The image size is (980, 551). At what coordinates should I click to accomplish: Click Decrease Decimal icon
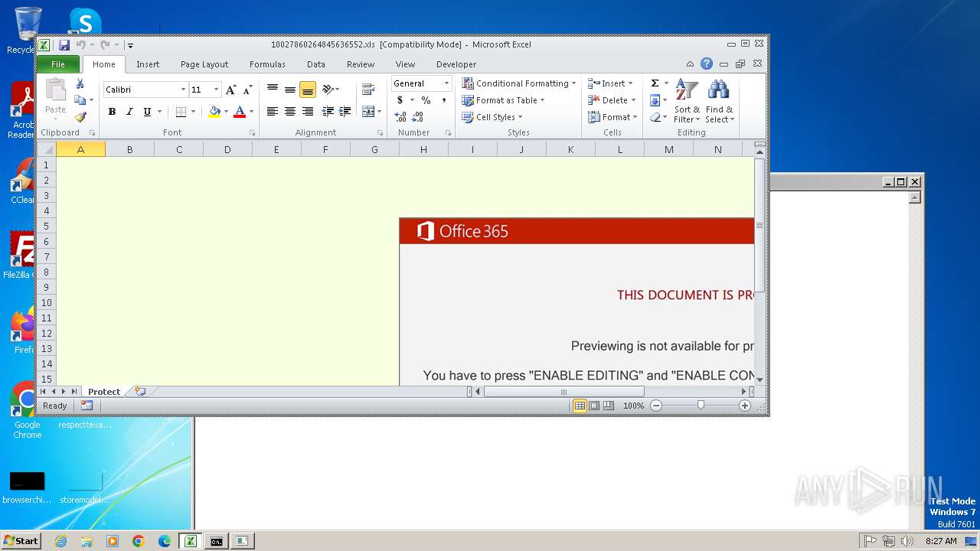point(417,117)
